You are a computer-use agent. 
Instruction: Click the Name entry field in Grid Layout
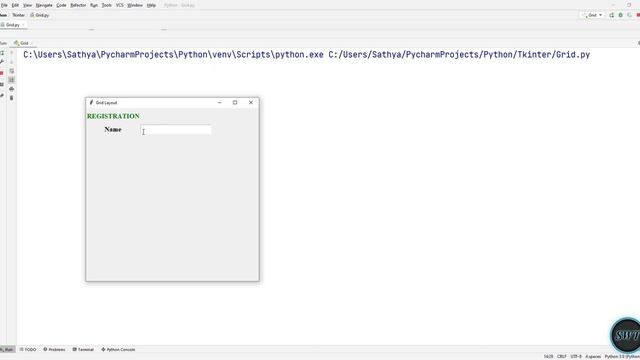(176, 130)
